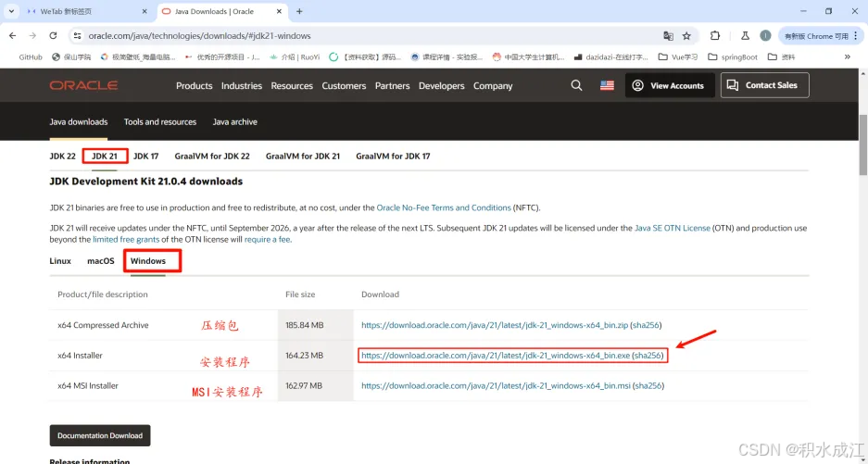This screenshot has width=868, height=464.
Task: Switch to GraalVM for JDK 21 tab
Action: point(303,157)
